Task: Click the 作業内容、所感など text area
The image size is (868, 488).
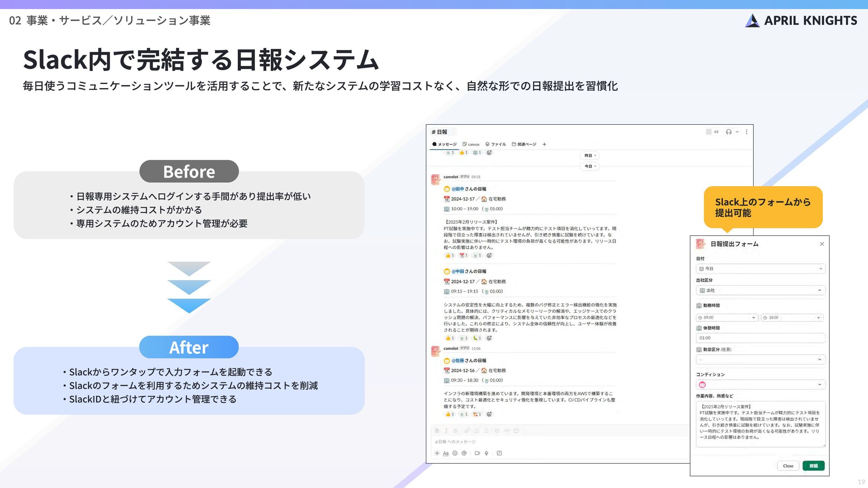Action: [761, 424]
